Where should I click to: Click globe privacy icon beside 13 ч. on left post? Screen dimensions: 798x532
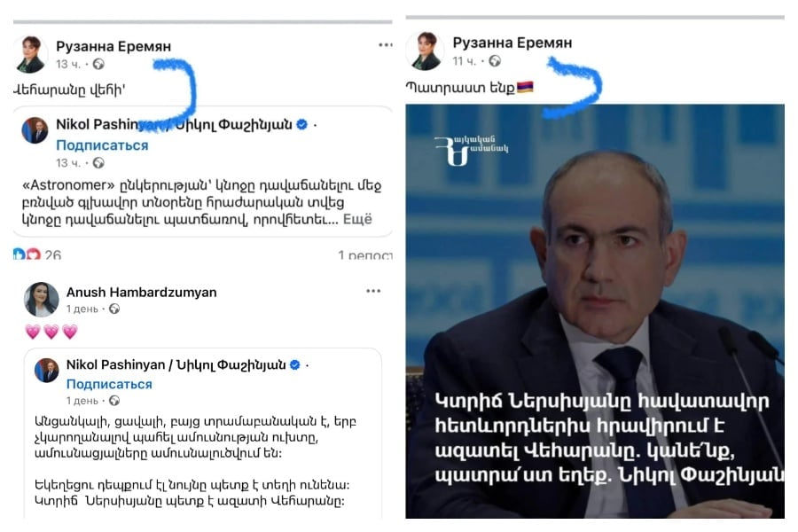98,64
